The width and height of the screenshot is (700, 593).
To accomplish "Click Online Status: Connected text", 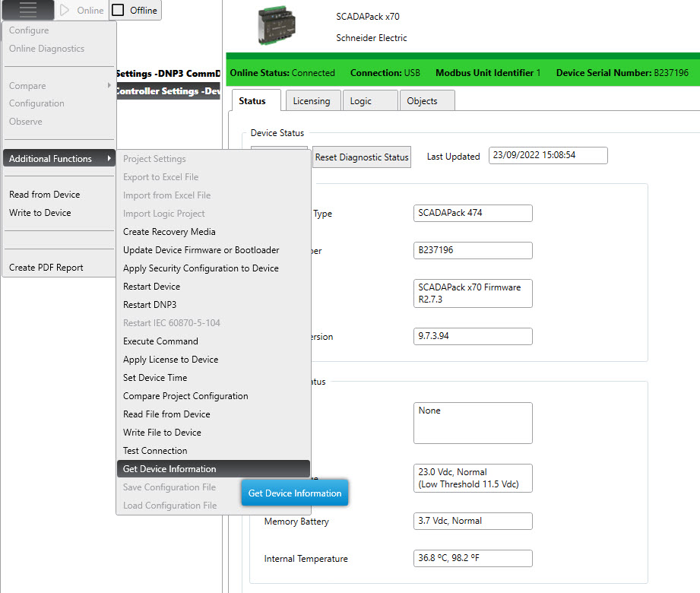I will [x=282, y=73].
